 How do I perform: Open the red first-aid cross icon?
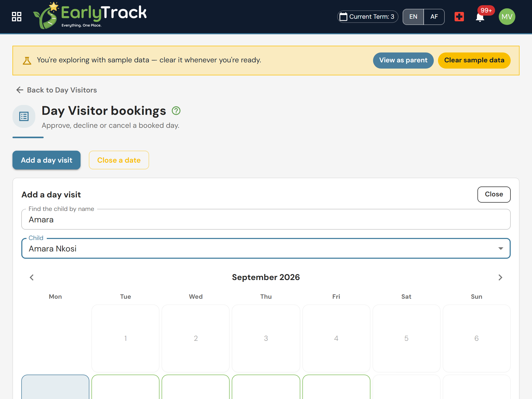459,17
